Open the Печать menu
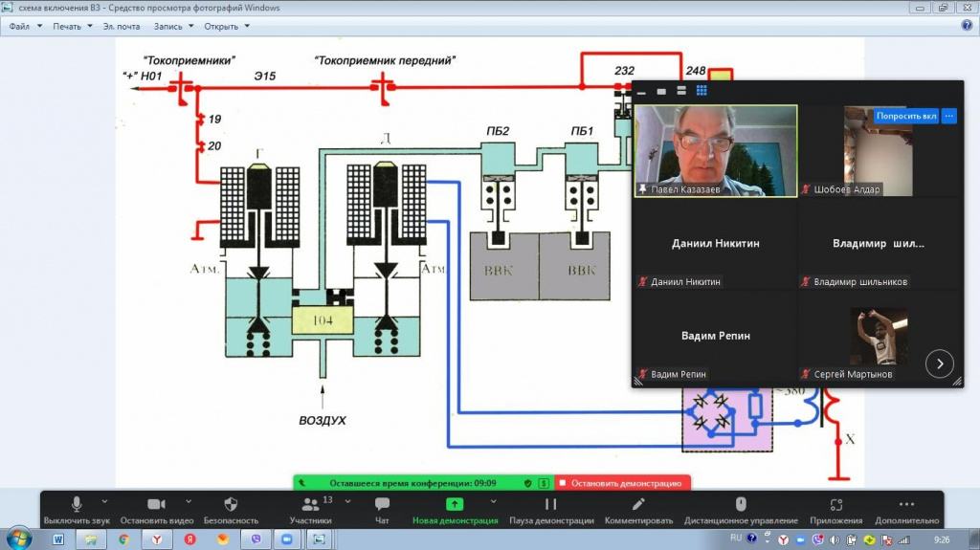This screenshot has height=550, width=980. pos(73,26)
